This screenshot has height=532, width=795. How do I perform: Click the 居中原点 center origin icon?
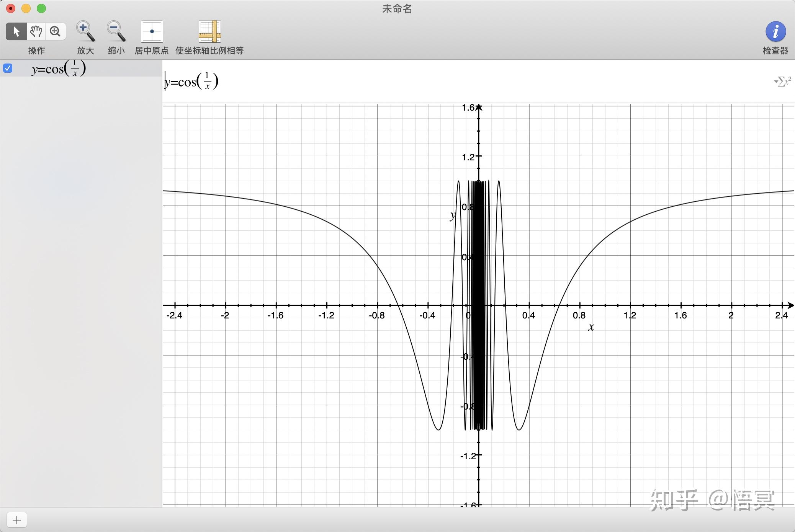(152, 31)
